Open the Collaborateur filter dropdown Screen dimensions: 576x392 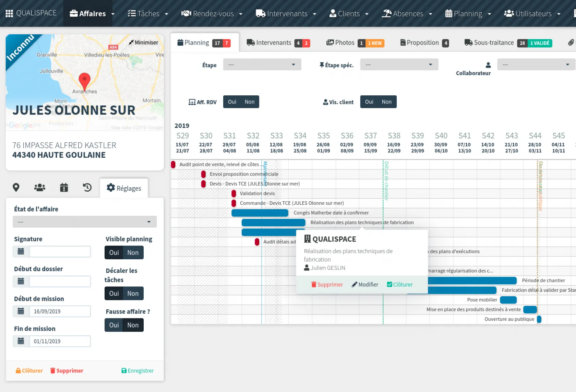click(x=536, y=64)
